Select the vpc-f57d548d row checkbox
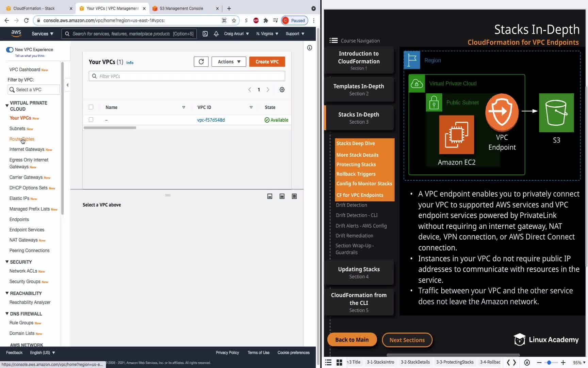Screen dimensions: 588x368 [x=91, y=120]
